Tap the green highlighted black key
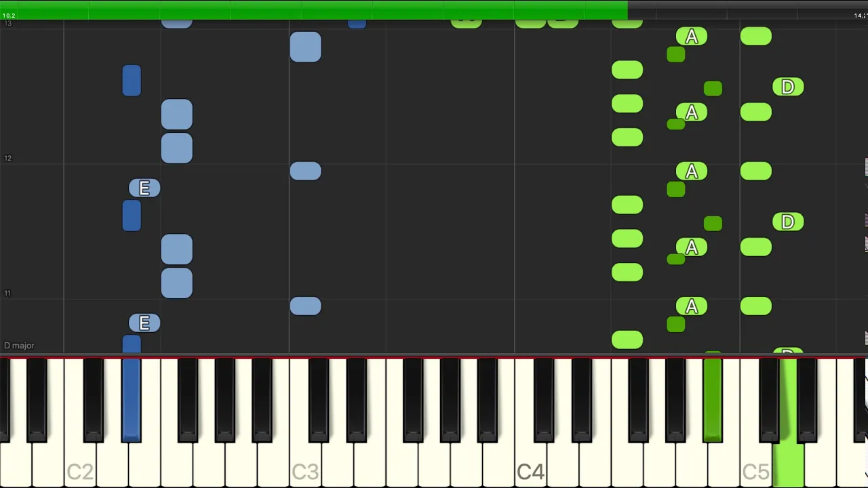Viewport: 868px width, 488px height. pyautogui.click(x=713, y=400)
